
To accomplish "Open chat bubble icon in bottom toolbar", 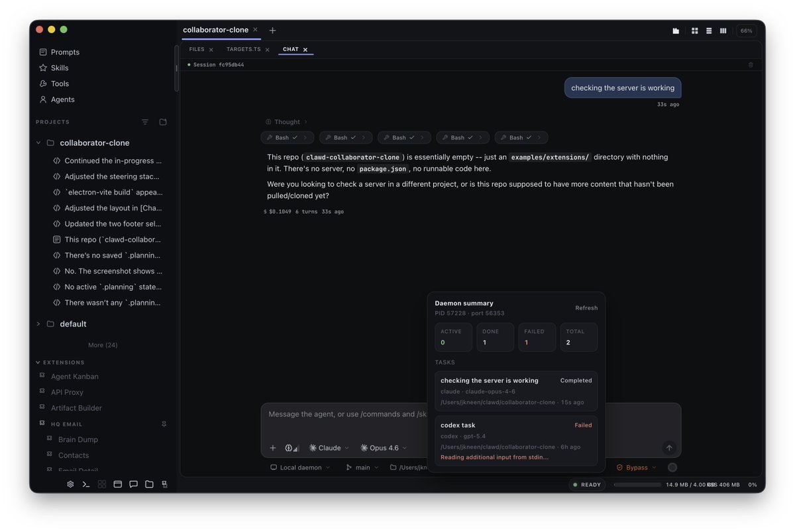I will point(133,484).
